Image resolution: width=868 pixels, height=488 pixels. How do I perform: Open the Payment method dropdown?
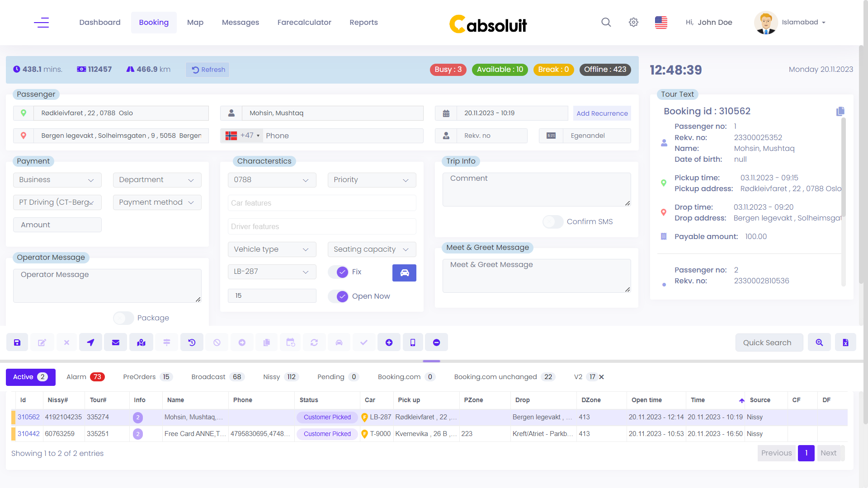157,202
